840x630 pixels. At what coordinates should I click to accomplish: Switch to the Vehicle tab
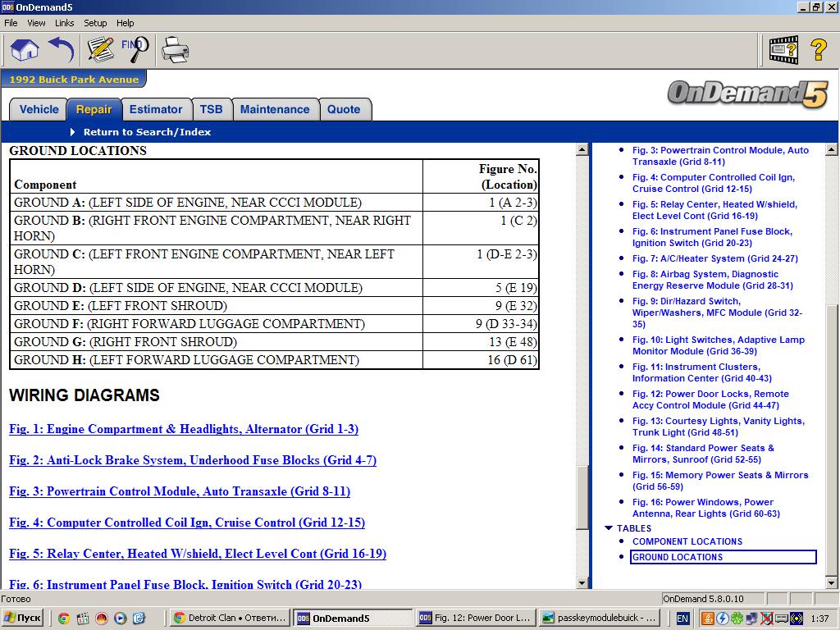coord(39,109)
